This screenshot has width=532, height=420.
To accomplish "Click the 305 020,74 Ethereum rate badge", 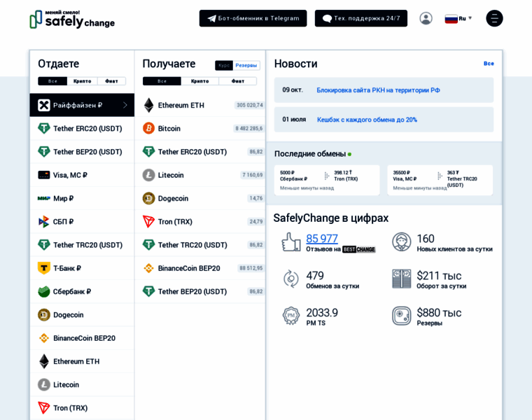I will pyautogui.click(x=249, y=105).
